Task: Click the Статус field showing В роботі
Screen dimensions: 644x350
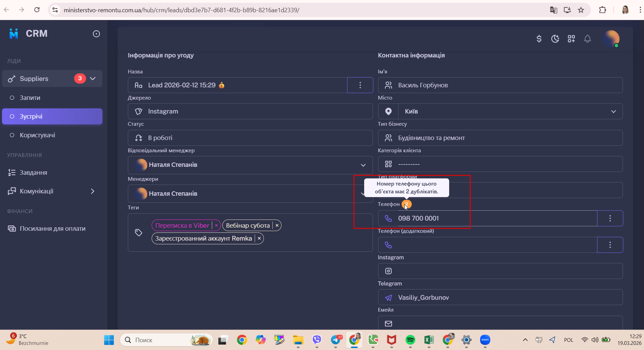Action: pyautogui.click(x=250, y=138)
